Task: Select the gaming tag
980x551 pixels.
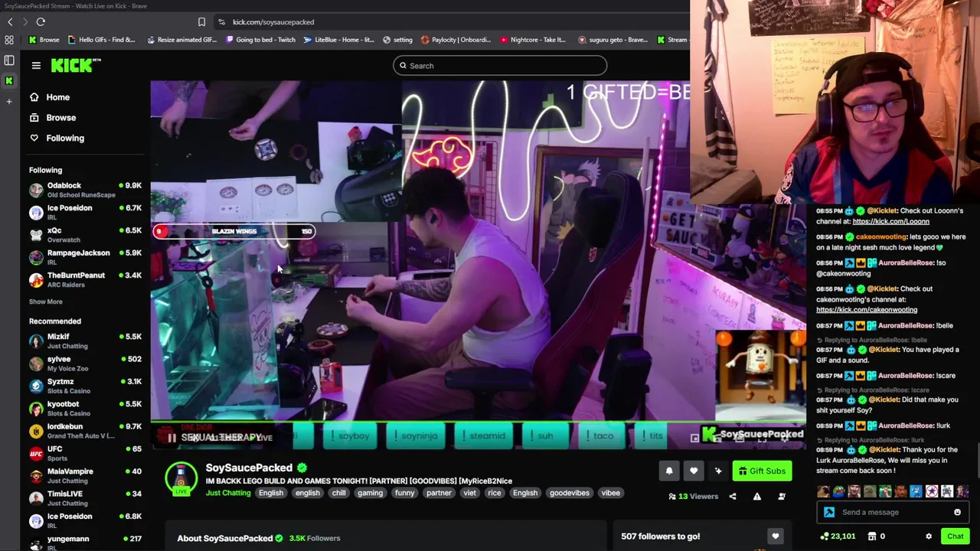Action: (370, 493)
